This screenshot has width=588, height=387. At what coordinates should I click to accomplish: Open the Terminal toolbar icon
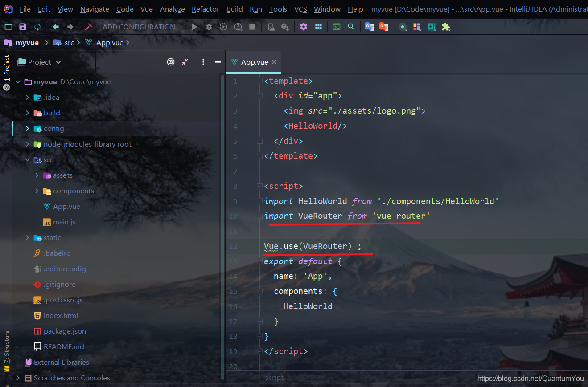(337, 27)
